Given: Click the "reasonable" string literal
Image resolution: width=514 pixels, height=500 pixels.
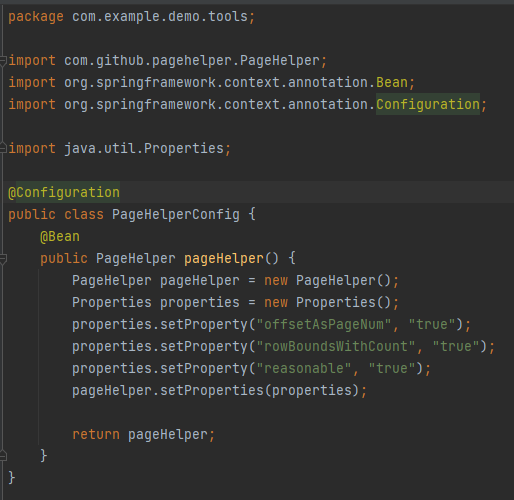Looking at the screenshot, I should pos(304,368).
